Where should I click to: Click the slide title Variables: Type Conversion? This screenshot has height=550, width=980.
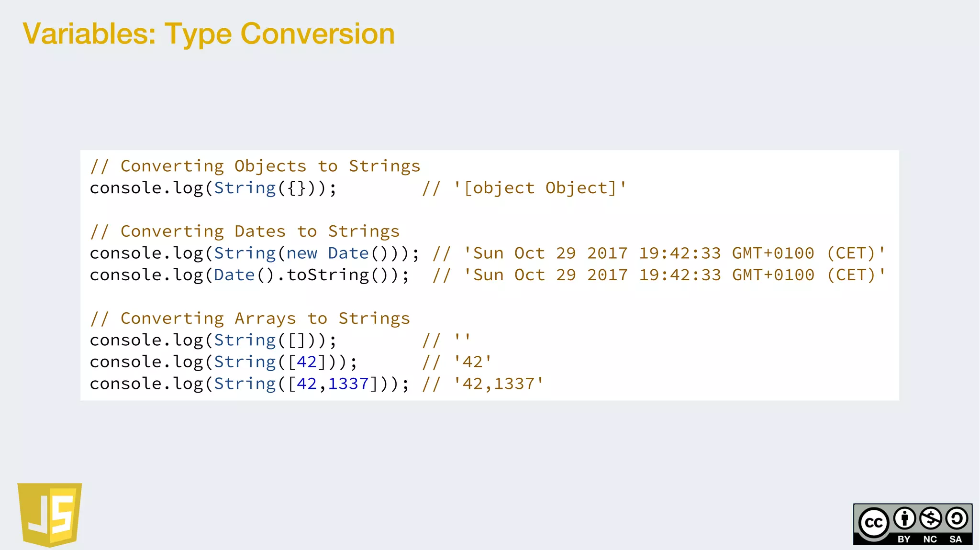point(209,34)
